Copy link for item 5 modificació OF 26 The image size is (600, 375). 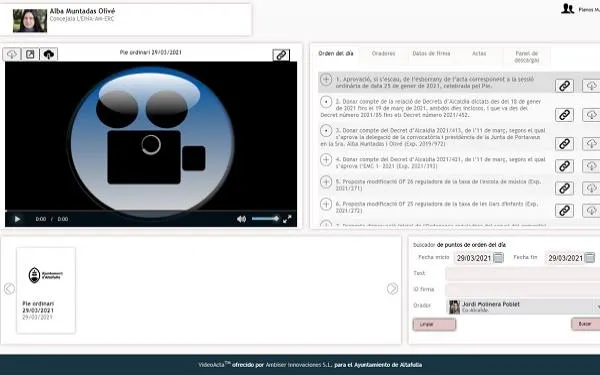pos(564,188)
